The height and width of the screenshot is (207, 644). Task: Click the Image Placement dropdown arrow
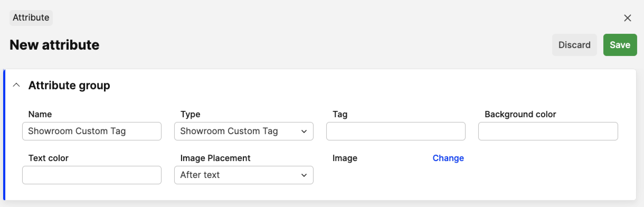pyautogui.click(x=304, y=175)
